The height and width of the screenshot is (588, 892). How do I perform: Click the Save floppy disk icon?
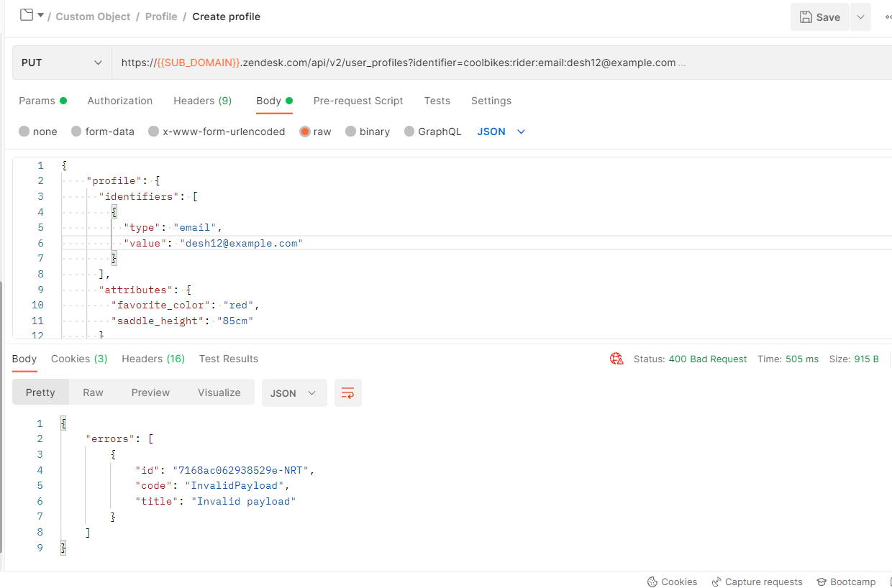(x=806, y=17)
